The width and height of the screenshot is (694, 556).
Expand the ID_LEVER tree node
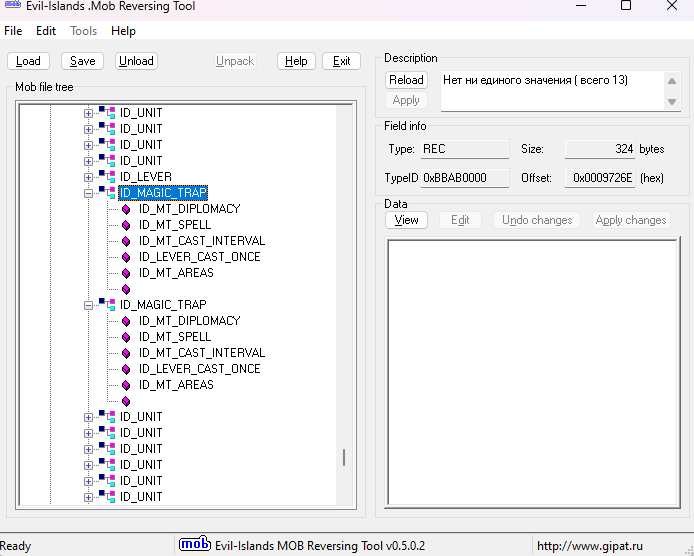pos(88,177)
